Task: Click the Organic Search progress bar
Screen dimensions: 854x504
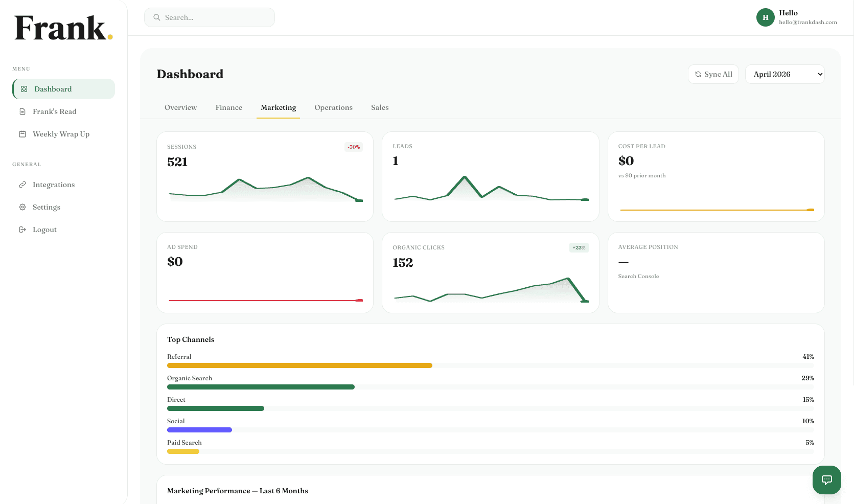Action: (261, 387)
